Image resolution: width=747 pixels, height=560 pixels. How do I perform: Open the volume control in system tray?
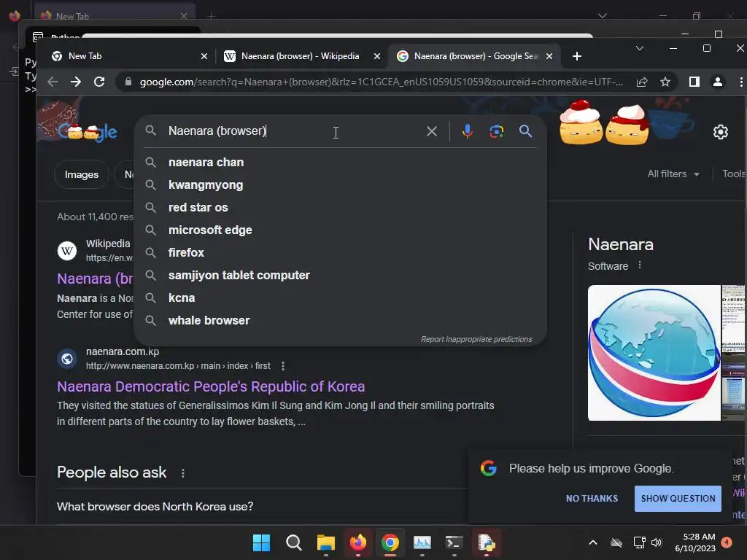(657, 542)
